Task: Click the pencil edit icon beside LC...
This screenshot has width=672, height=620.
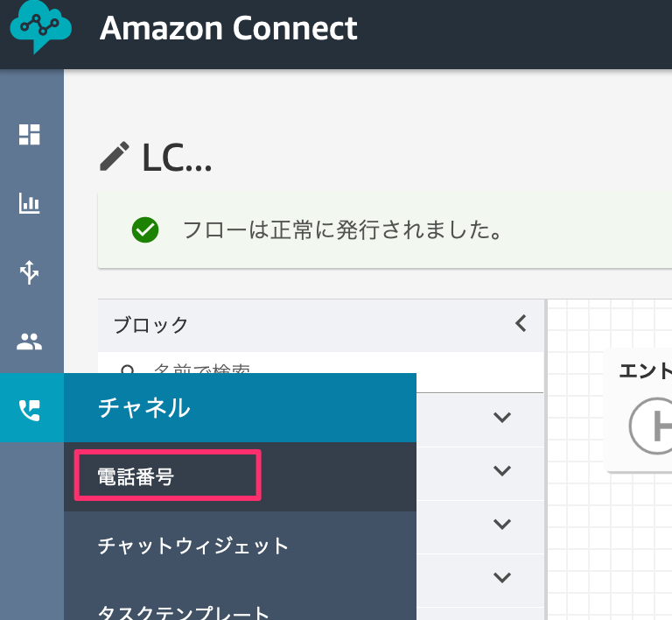Action: point(115,157)
